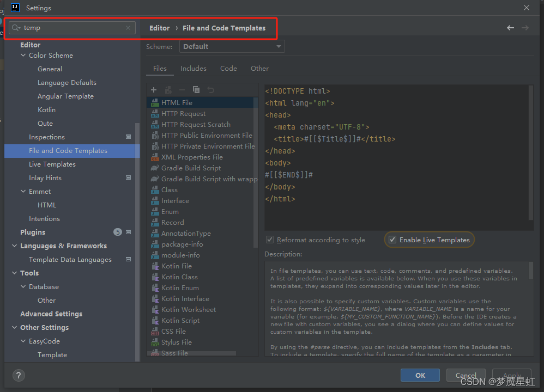The height and width of the screenshot is (392, 544).
Task: Select the Kotlin Worksheet template row
Action: point(202,309)
